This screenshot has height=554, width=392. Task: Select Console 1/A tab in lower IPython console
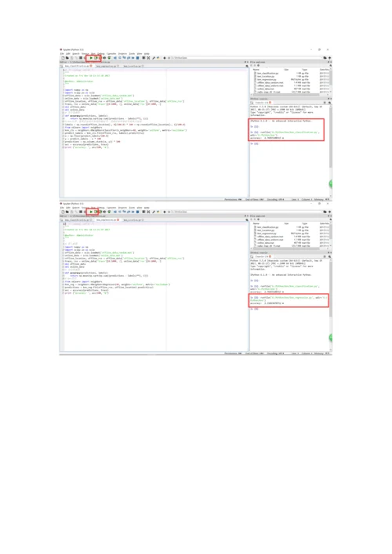point(263,256)
